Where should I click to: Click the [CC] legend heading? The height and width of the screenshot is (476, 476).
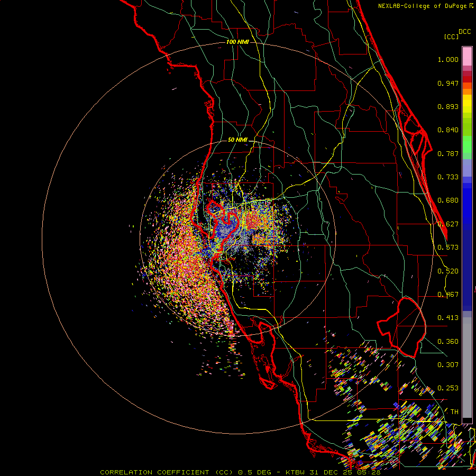(x=451, y=36)
